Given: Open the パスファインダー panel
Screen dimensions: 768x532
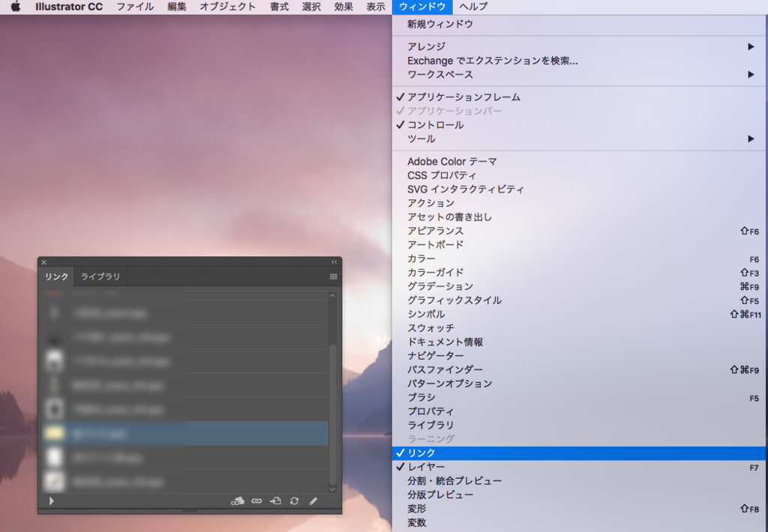Looking at the screenshot, I should tap(580, 369).
